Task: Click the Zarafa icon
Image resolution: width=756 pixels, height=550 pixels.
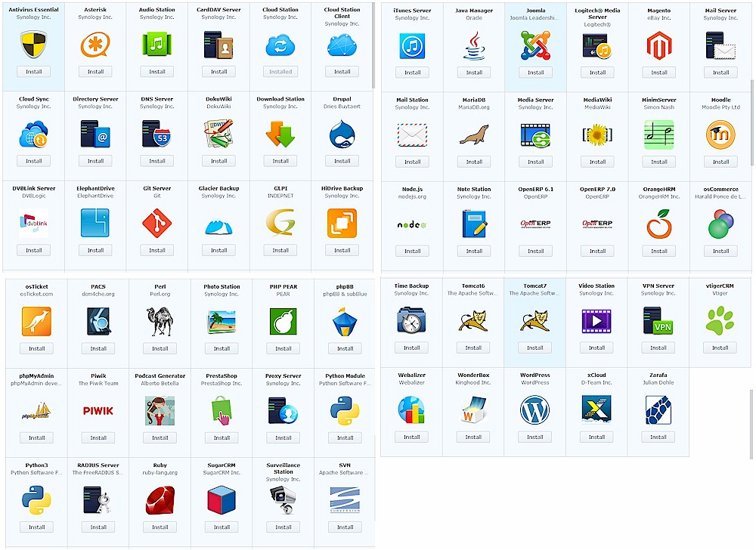Action: [658, 409]
